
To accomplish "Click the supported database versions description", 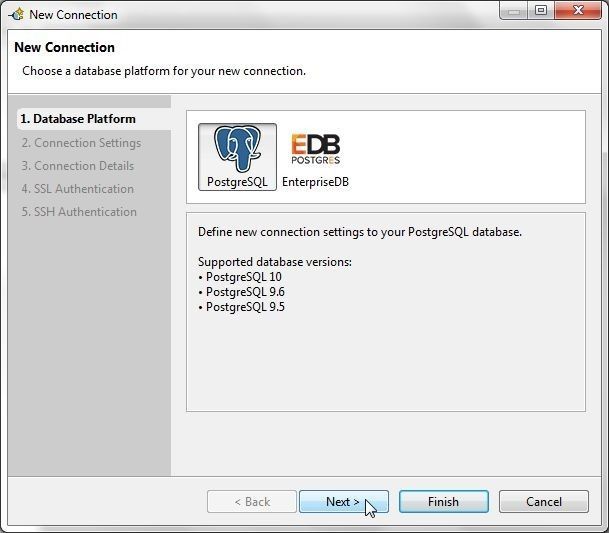I will click(x=275, y=262).
